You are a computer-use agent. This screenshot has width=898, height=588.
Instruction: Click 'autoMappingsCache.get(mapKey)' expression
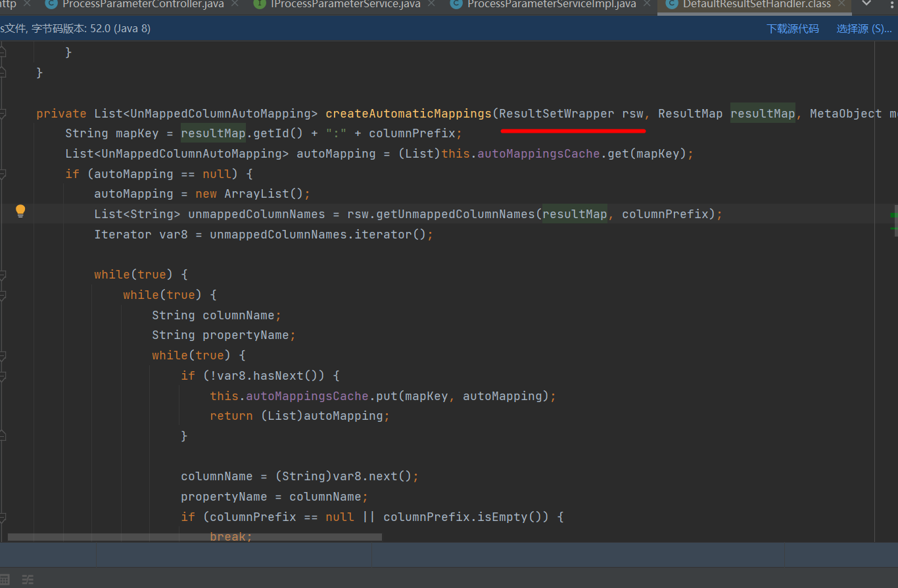582,154
